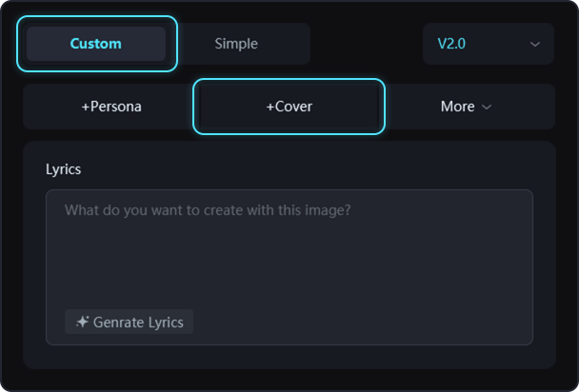Image resolution: width=579 pixels, height=392 pixels.
Task: Open the Simple tab
Action: 236,44
